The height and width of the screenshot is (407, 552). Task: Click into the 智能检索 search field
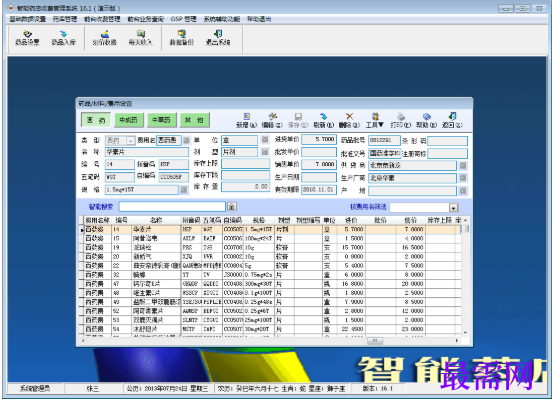pos(172,206)
